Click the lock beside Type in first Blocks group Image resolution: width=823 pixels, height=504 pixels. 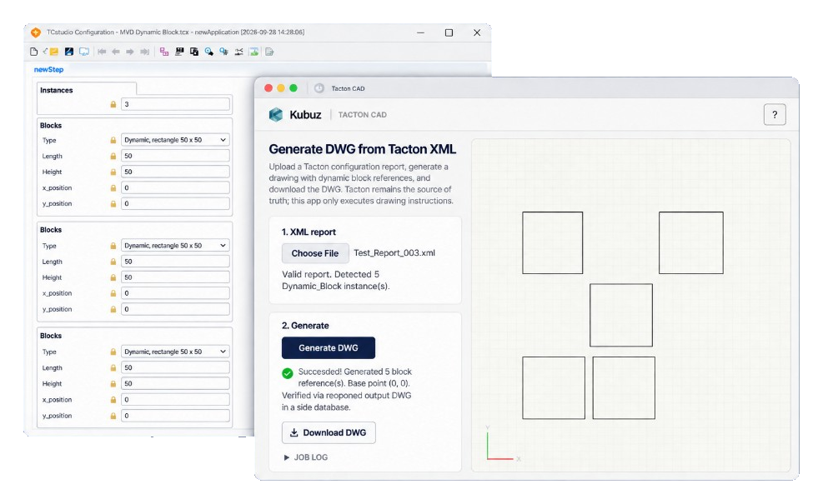[113, 140]
